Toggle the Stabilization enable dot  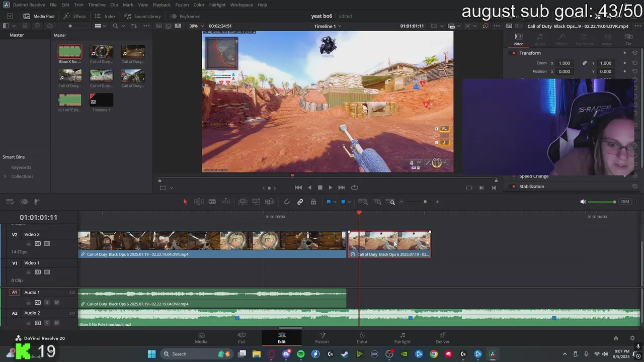click(x=514, y=187)
